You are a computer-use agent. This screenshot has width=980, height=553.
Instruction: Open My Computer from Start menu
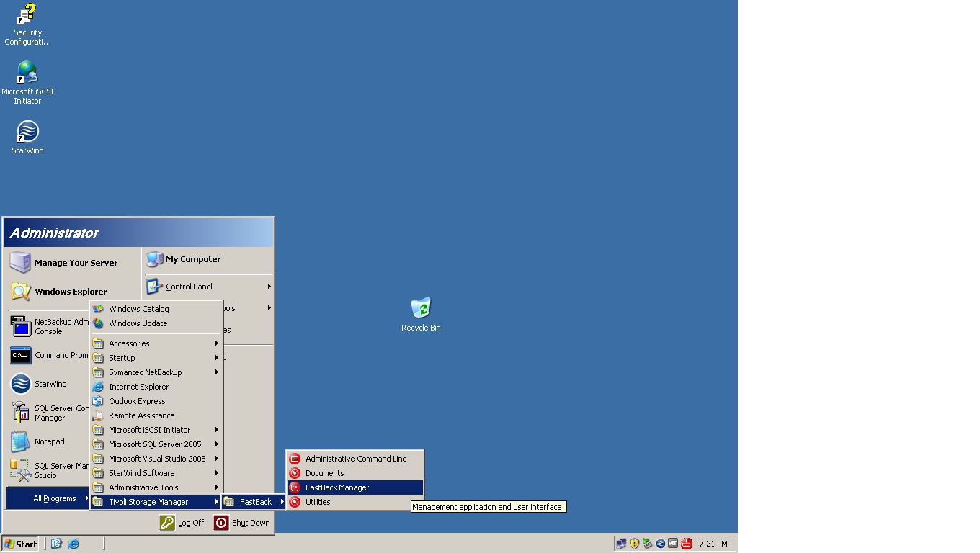pyautogui.click(x=209, y=259)
